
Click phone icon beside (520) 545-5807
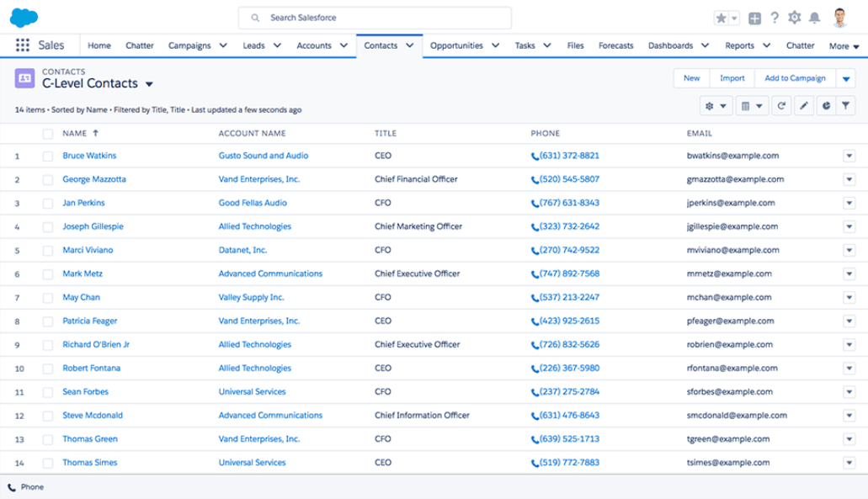pyautogui.click(x=535, y=180)
